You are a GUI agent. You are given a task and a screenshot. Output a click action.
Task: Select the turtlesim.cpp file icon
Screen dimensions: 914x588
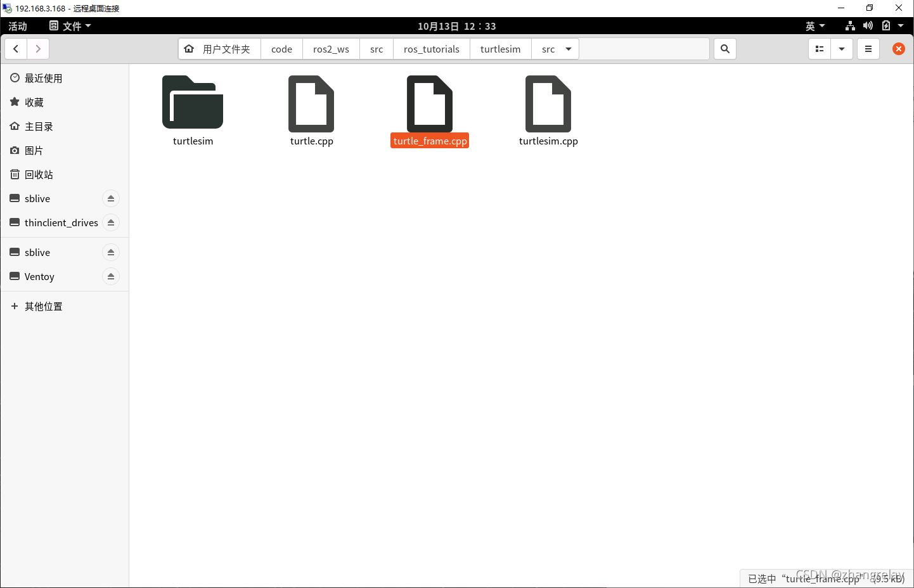(548, 103)
